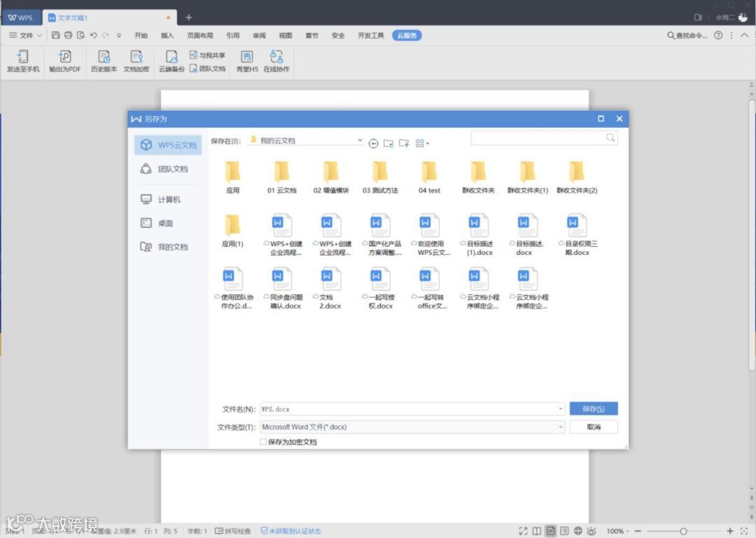Open the 文件 menu dropdown

[26, 35]
